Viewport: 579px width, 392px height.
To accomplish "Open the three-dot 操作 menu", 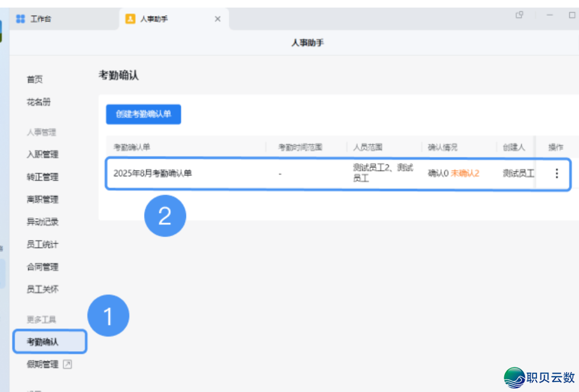I will click(556, 173).
